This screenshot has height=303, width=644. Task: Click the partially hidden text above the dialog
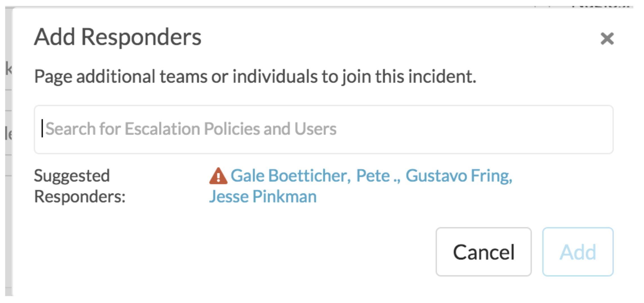pyautogui.click(x=600, y=5)
